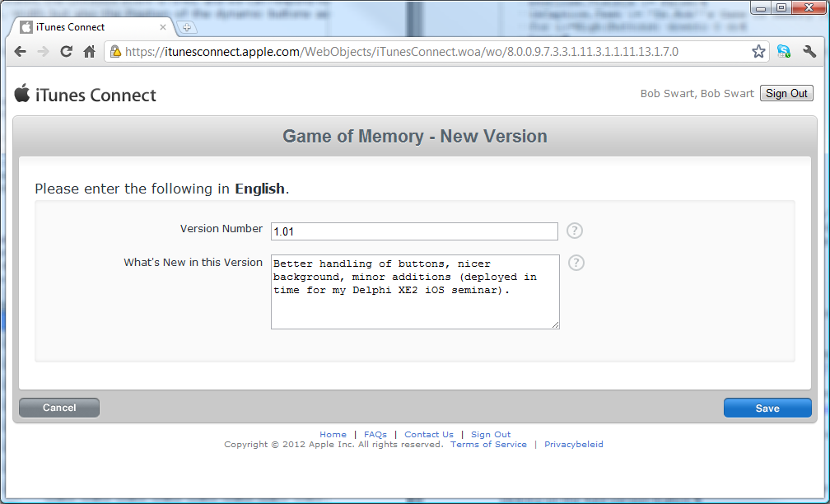Bookmark this page with the star icon
Viewport: 830px width, 504px height.
tap(758, 51)
